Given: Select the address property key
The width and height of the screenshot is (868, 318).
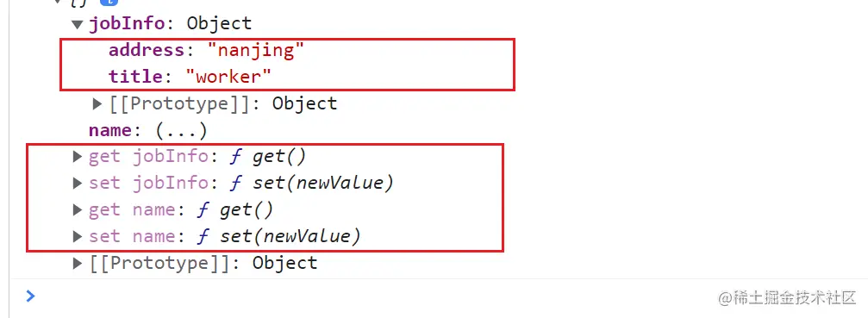Looking at the screenshot, I should (x=147, y=50).
